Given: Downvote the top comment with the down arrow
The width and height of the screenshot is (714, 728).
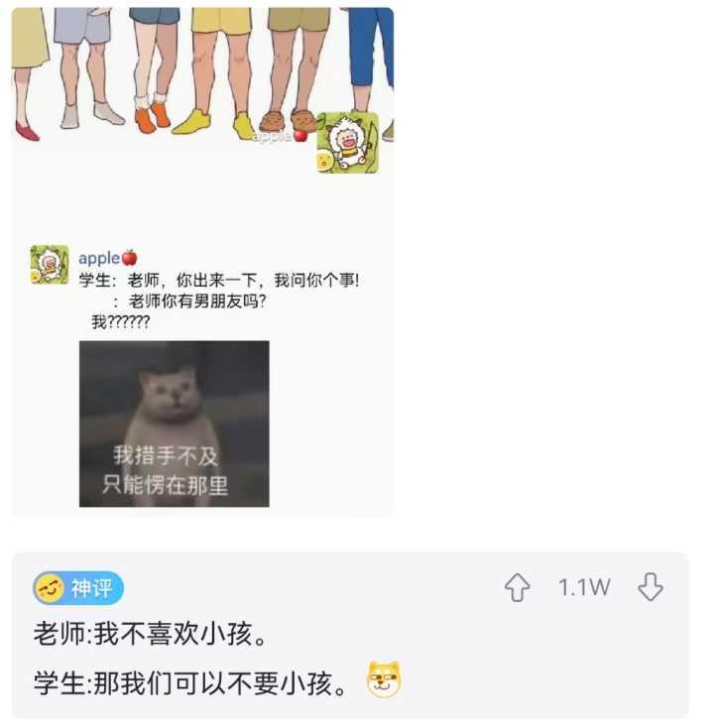Looking at the screenshot, I should click(651, 587).
